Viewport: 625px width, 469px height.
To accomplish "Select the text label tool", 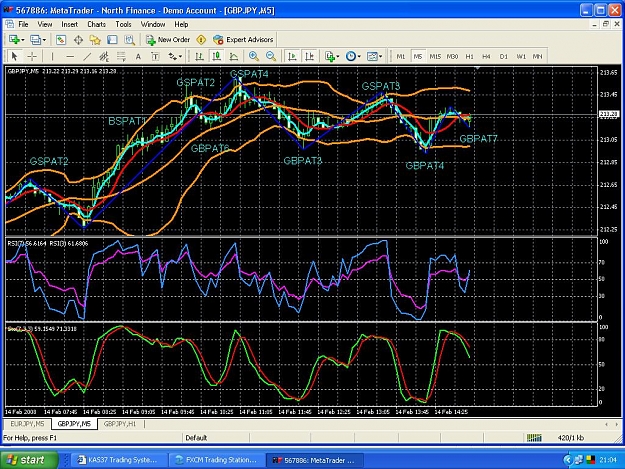I will point(155,56).
